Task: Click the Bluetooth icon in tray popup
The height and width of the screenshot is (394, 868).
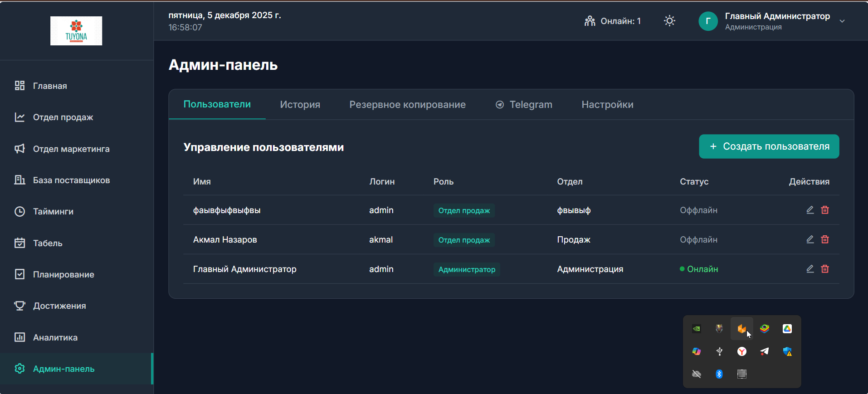Action: coord(719,374)
